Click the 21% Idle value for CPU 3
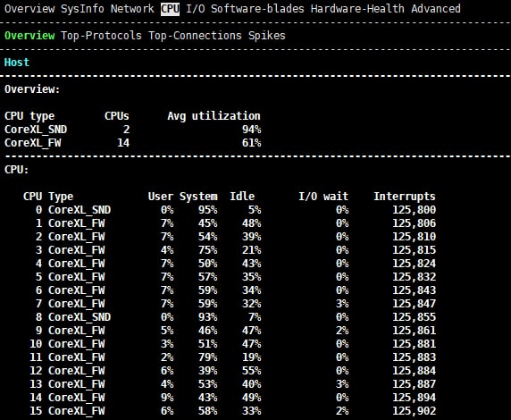The height and width of the screenshot is (420, 511). 251,250
